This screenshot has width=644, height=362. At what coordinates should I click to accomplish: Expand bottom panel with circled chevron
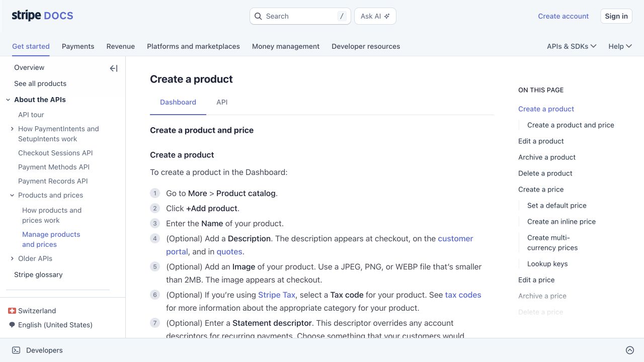[x=629, y=350]
